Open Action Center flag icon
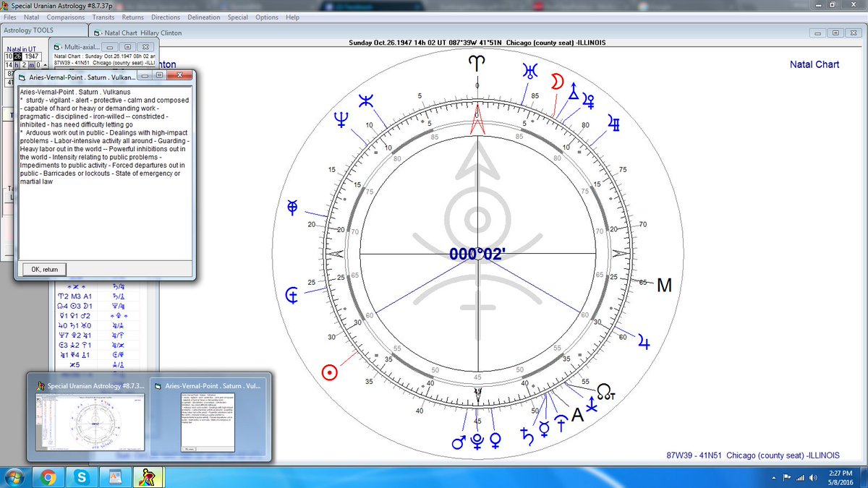 tap(786, 477)
